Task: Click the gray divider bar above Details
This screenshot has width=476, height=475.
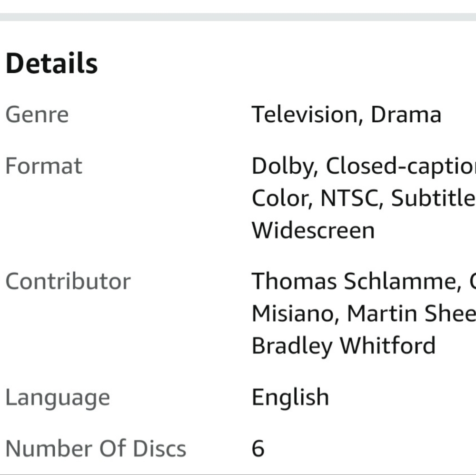Action: coord(238,17)
